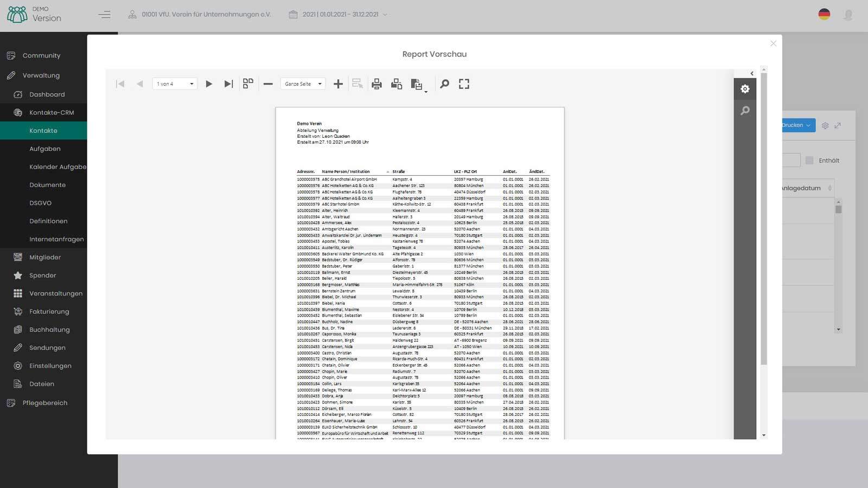Open the page selector '1 von 4'
The height and width of the screenshot is (488, 868).
coord(175,84)
